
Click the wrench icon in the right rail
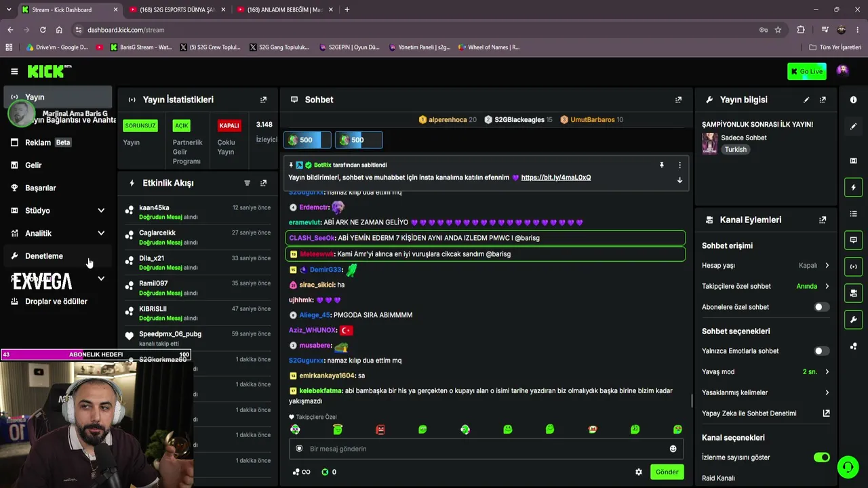click(x=853, y=319)
